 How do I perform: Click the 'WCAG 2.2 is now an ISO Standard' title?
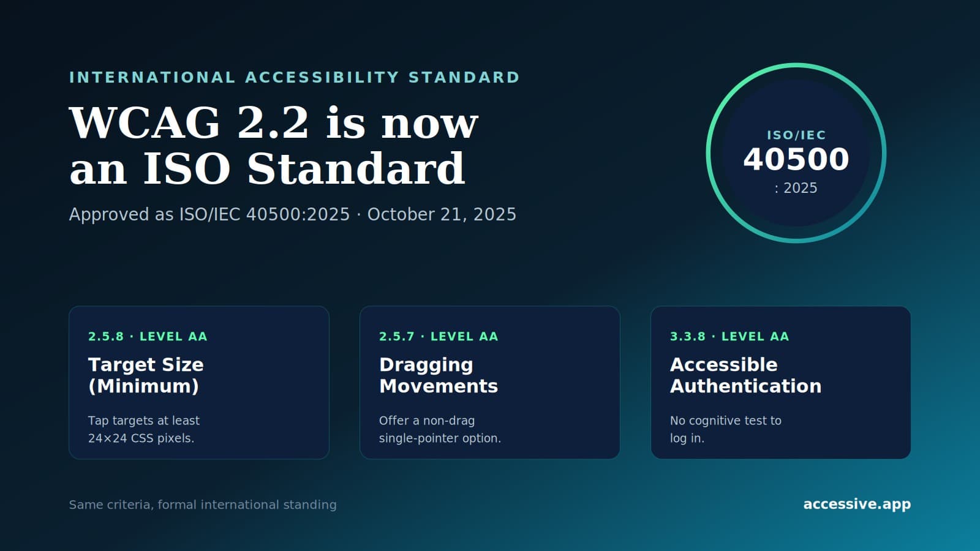pos(274,146)
